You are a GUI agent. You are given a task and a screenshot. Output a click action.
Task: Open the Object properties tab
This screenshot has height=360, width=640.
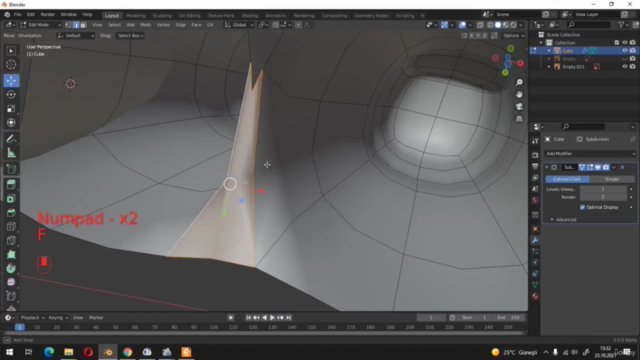535,229
